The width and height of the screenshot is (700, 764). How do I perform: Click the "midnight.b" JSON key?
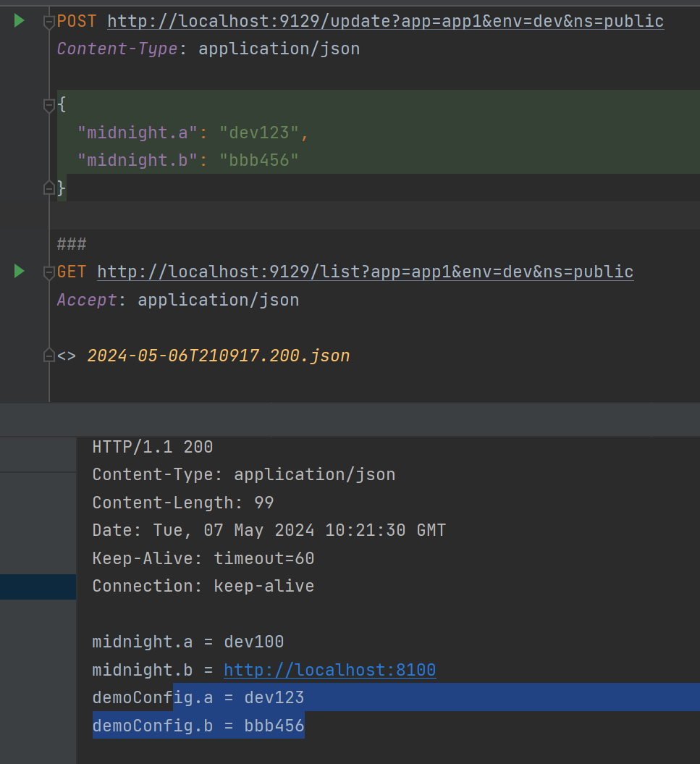(138, 160)
